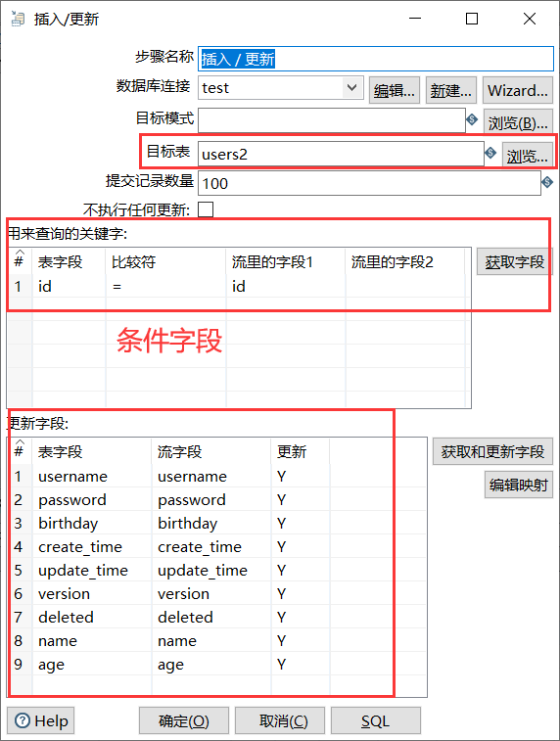Click sort arrow in 关键字 table header
The image size is (560, 741).
coord(20,253)
